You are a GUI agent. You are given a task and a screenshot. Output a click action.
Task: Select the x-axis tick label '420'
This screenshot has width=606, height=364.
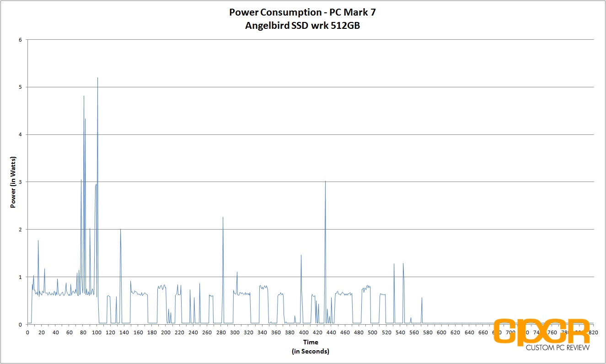point(318,332)
